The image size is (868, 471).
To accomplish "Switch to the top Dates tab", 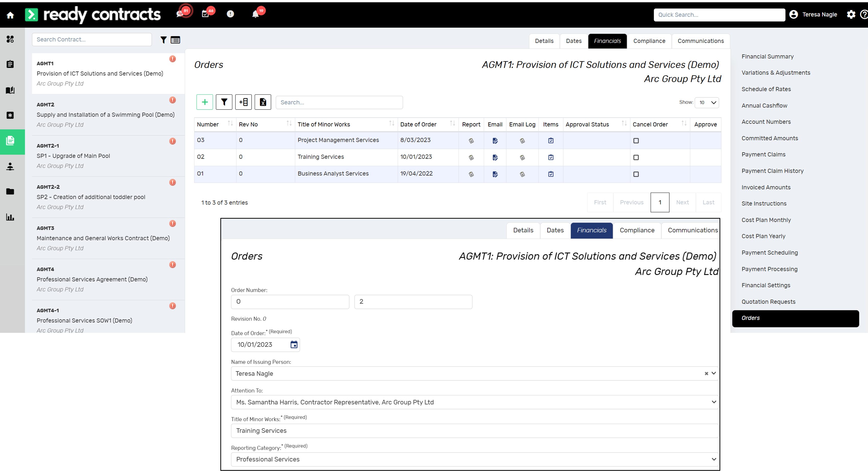I will tap(573, 41).
